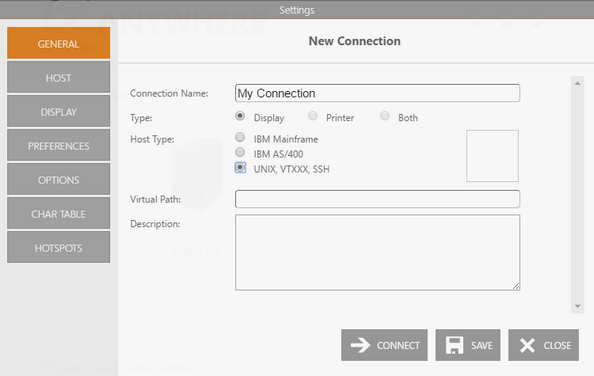Click the CLOSE button
Screen dimensions: 594x376
[543, 345]
